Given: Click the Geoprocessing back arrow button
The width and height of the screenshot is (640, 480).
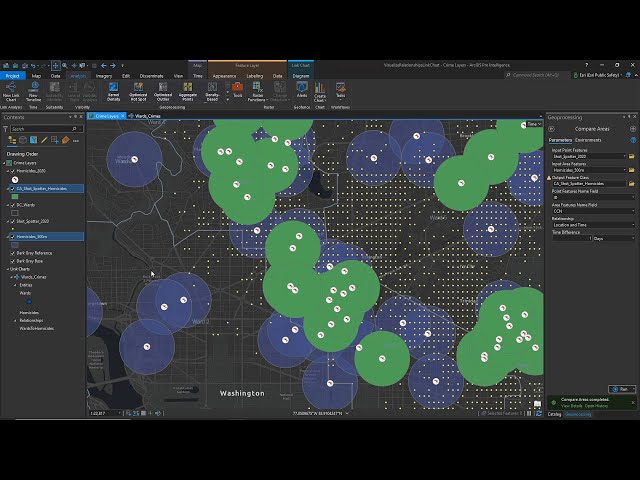Looking at the screenshot, I should (x=551, y=129).
